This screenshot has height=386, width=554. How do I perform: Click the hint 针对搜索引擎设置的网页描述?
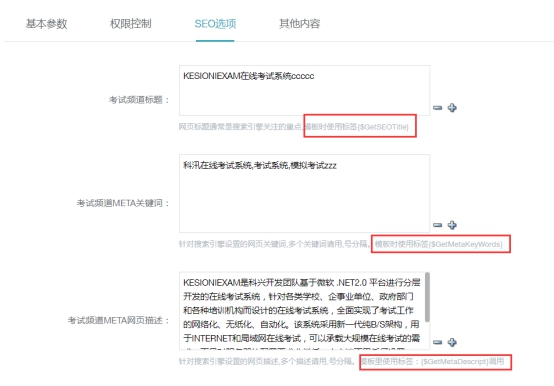(x=229, y=361)
